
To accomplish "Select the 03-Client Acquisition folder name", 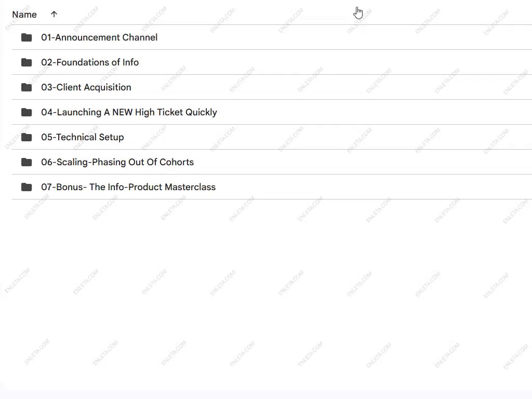I will tap(86, 87).
